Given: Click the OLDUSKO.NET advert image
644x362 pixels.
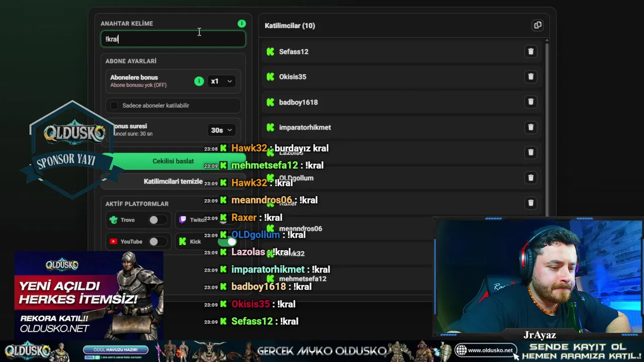Looking at the screenshot, I should tap(89, 295).
